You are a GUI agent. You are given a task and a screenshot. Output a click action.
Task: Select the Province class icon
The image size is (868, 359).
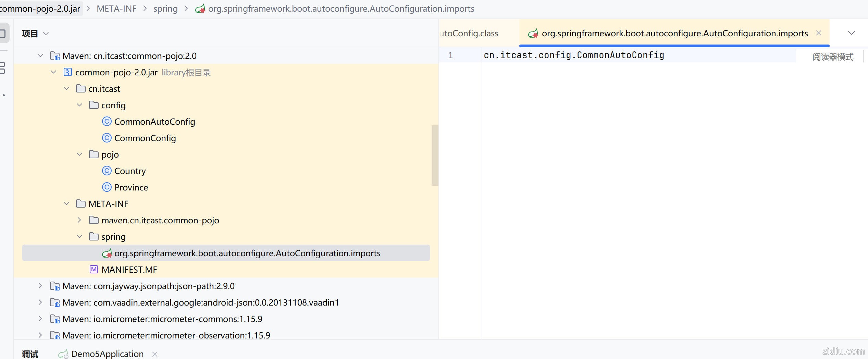tap(107, 187)
